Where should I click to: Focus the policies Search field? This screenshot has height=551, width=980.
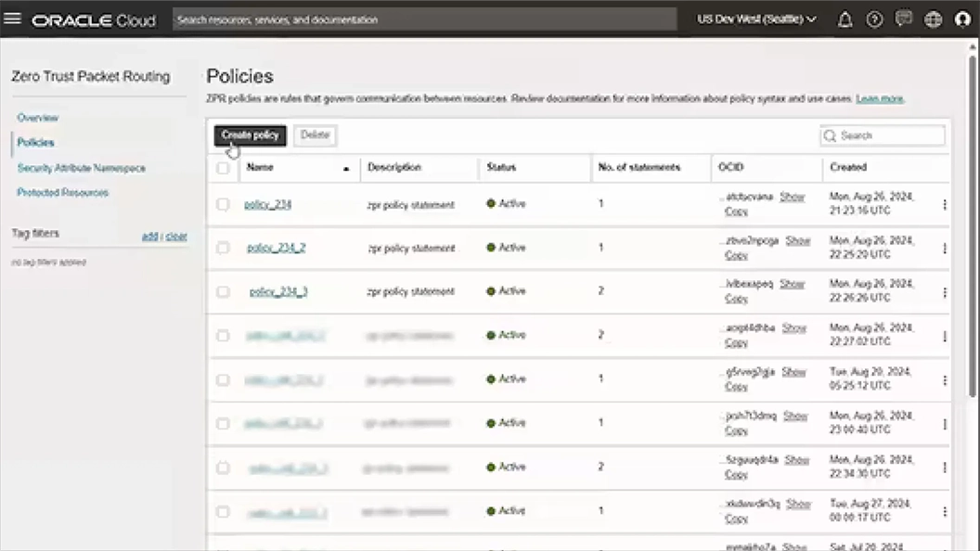pos(883,135)
